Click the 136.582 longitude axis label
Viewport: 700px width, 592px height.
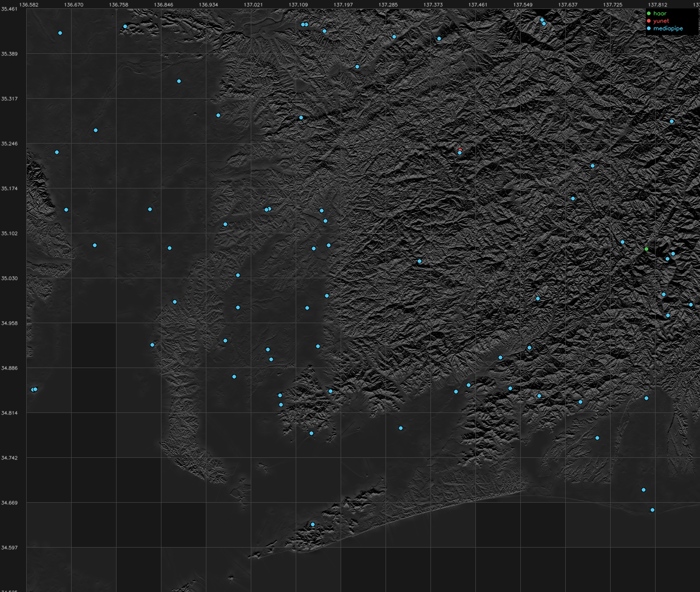click(x=29, y=5)
